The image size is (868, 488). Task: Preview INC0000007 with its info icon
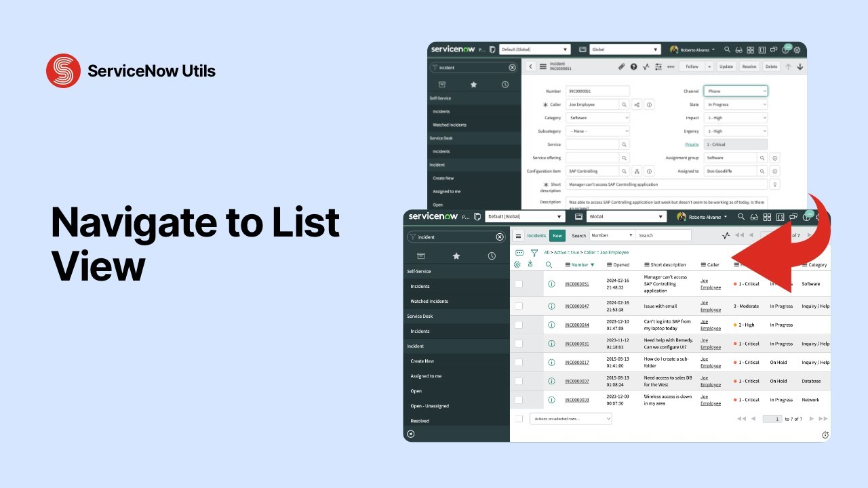click(x=551, y=381)
